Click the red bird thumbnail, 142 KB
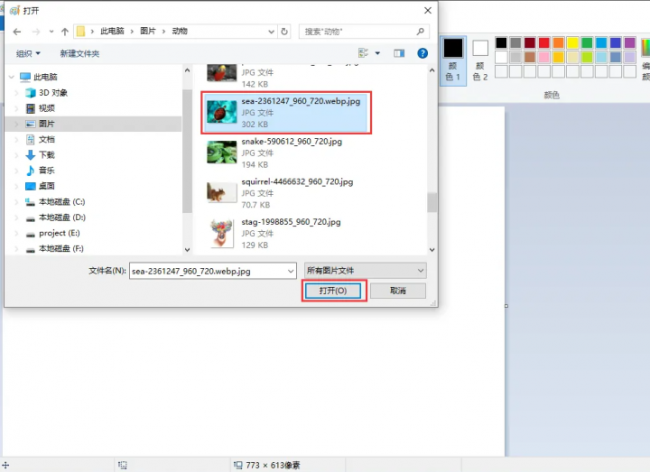Image resolution: width=650 pixels, height=472 pixels. (222, 73)
